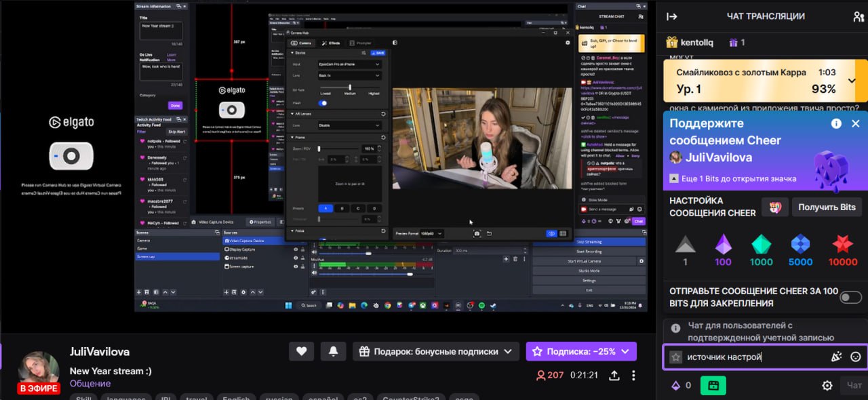868x400 pixels.
Task: Click the 207 viewer count
Action: point(550,375)
